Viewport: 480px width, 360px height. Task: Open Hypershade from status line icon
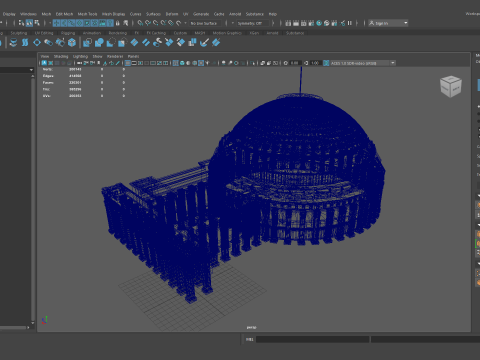tap(319, 23)
